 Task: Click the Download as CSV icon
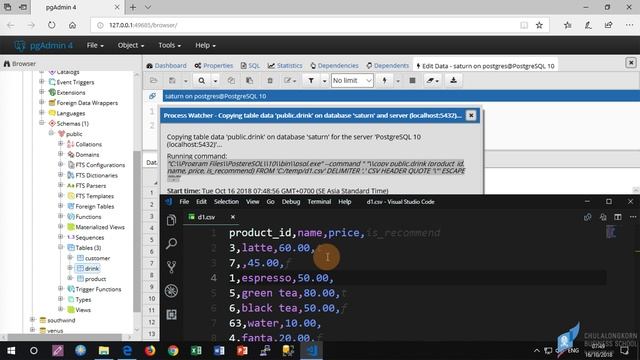click(453, 80)
